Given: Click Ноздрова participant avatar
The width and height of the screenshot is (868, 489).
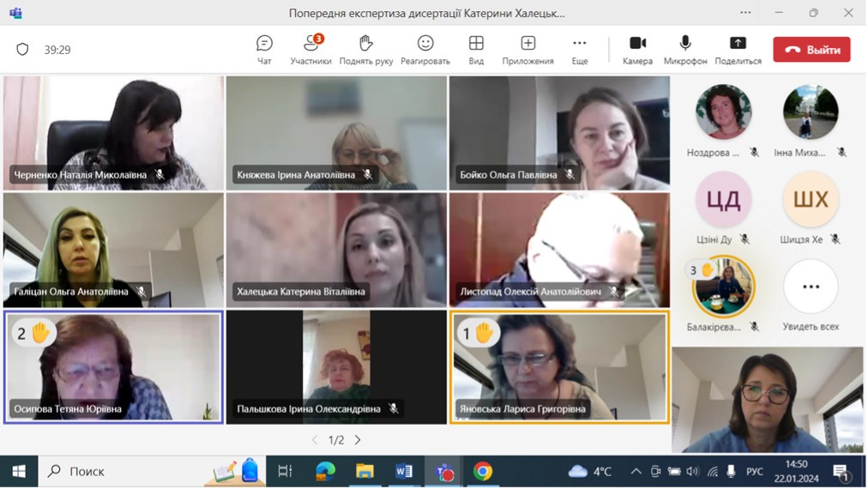Looking at the screenshot, I should [723, 112].
